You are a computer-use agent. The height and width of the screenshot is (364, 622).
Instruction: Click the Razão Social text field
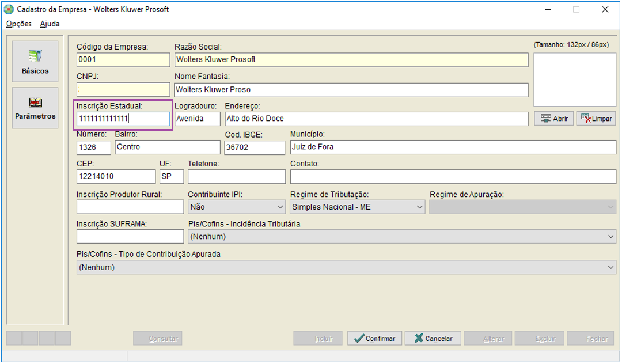click(351, 59)
